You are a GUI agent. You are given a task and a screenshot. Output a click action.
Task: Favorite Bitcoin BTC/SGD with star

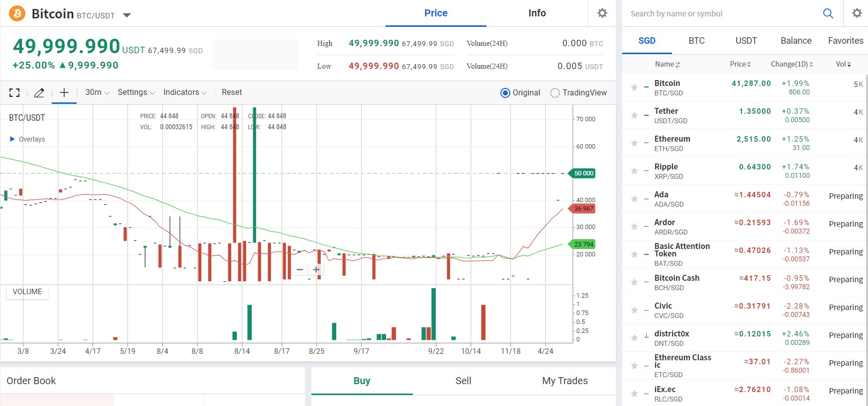[x=634, y=87]
